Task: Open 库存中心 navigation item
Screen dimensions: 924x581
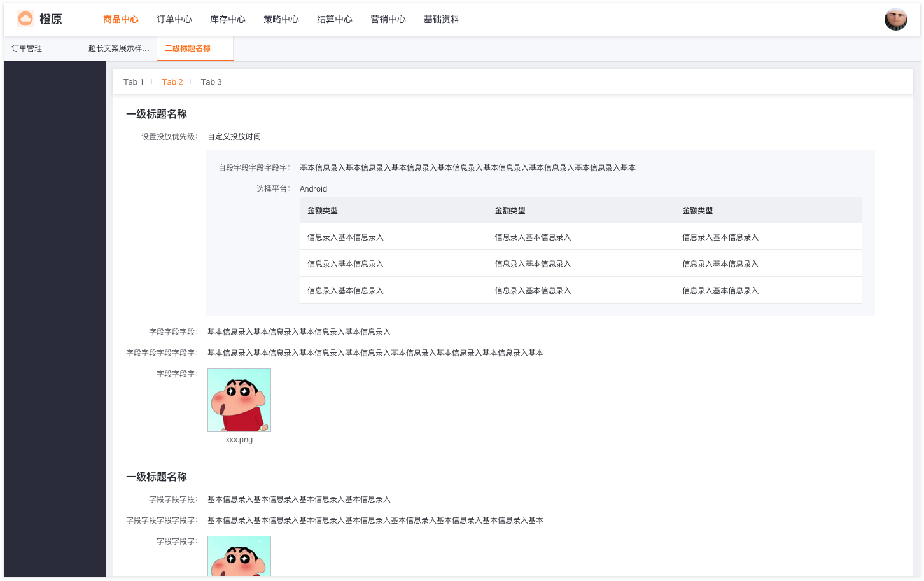Action: pyautogui.click(x=228, y=19)
